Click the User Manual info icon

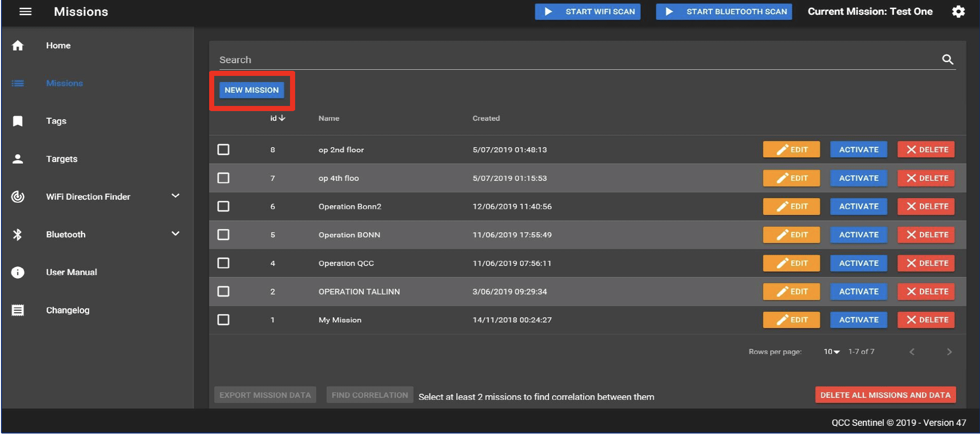(18, 272)
